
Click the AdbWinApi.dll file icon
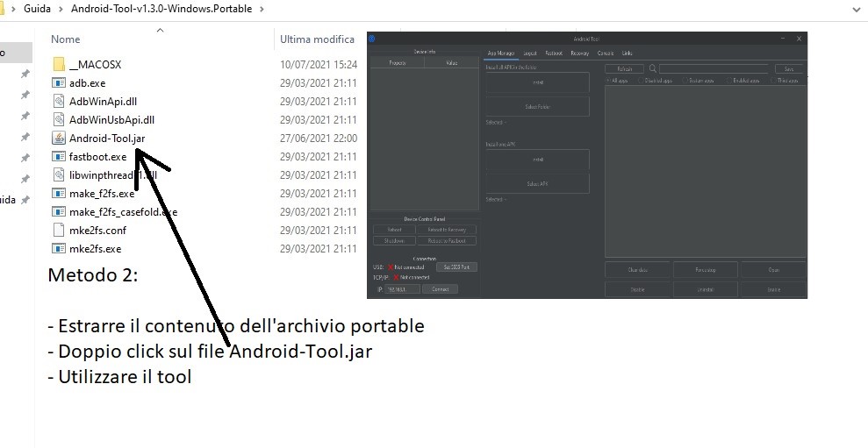(x=59, y=101)
